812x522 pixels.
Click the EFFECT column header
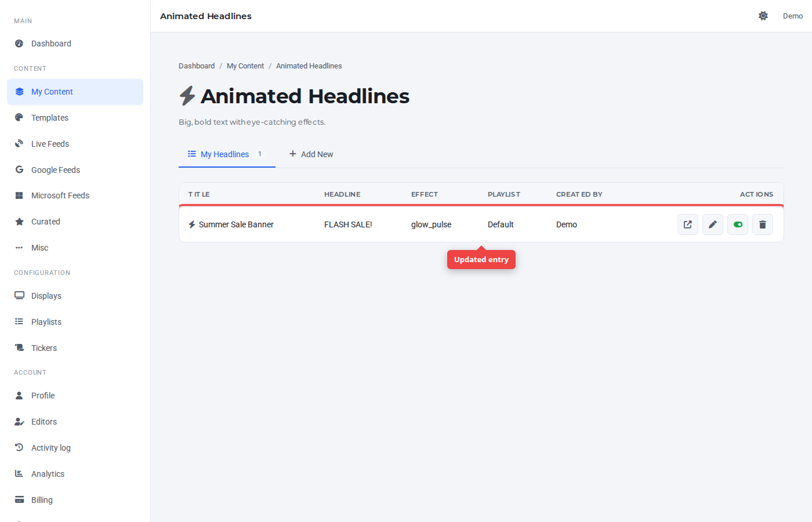pos(425,194)
